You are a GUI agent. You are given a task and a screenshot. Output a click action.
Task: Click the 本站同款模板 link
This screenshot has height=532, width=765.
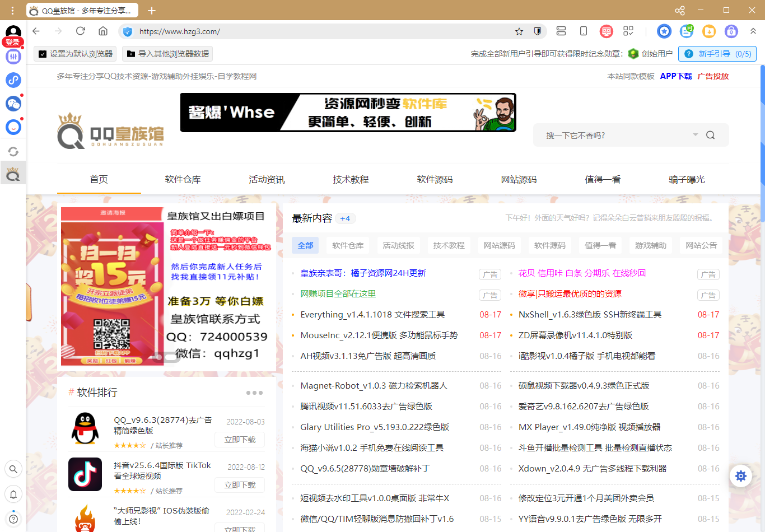[x=631, y=76]
